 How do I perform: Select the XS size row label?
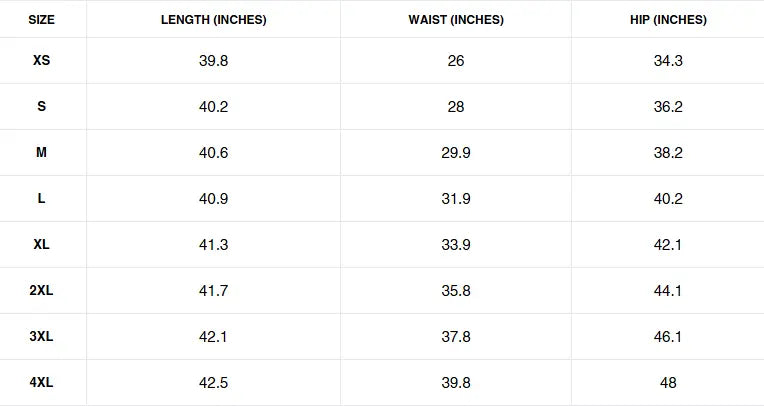41,61
